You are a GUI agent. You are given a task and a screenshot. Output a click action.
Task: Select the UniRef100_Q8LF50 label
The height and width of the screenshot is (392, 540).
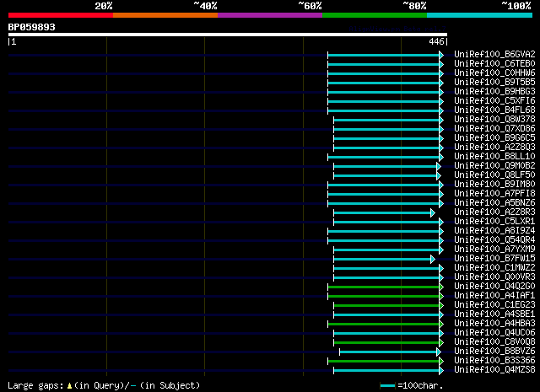[494, 175]
